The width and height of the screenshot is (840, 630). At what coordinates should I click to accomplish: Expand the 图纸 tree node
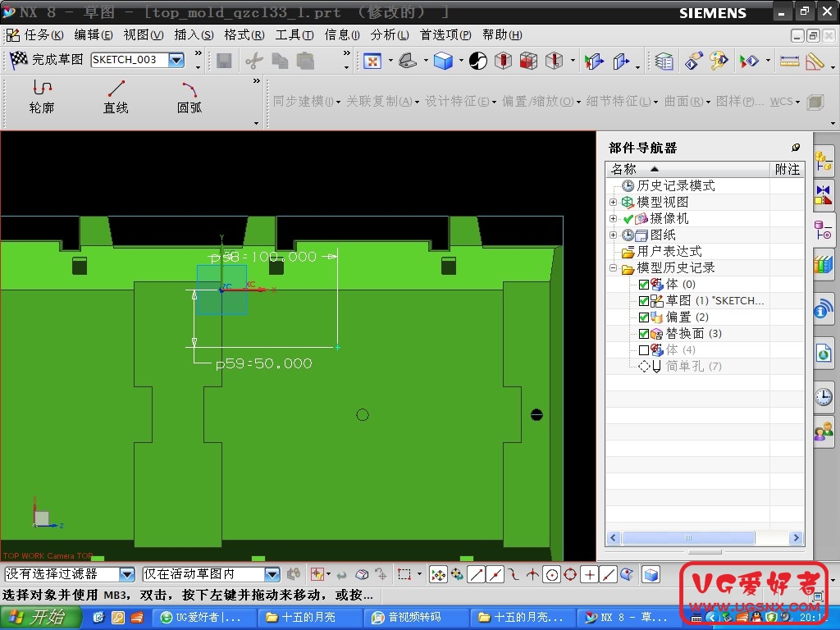point(613,235)
